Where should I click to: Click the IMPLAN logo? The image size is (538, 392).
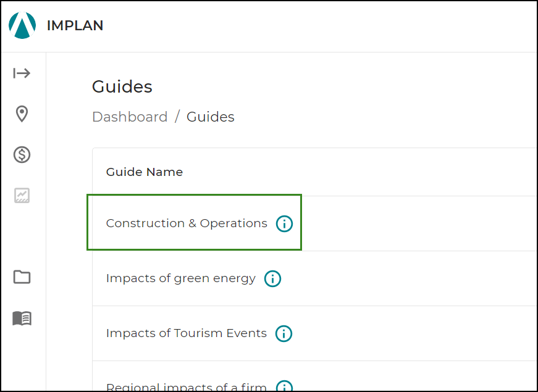pos(21,25)
